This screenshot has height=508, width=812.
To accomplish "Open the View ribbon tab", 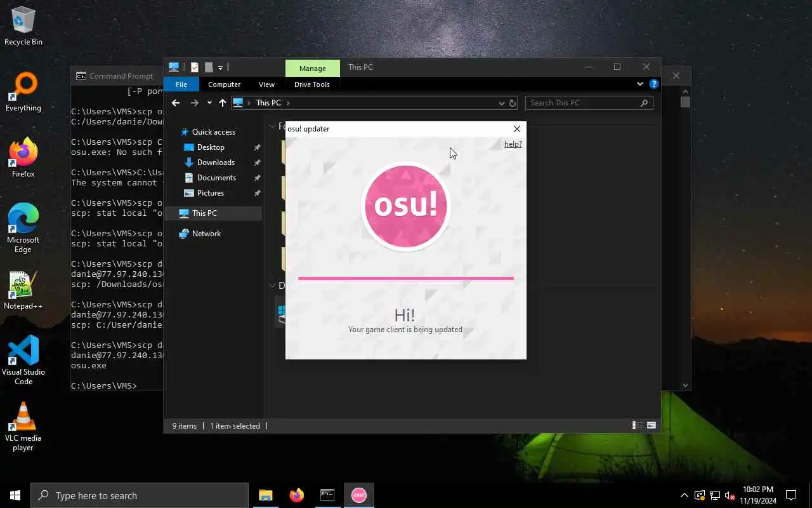I will pos(266,84).
